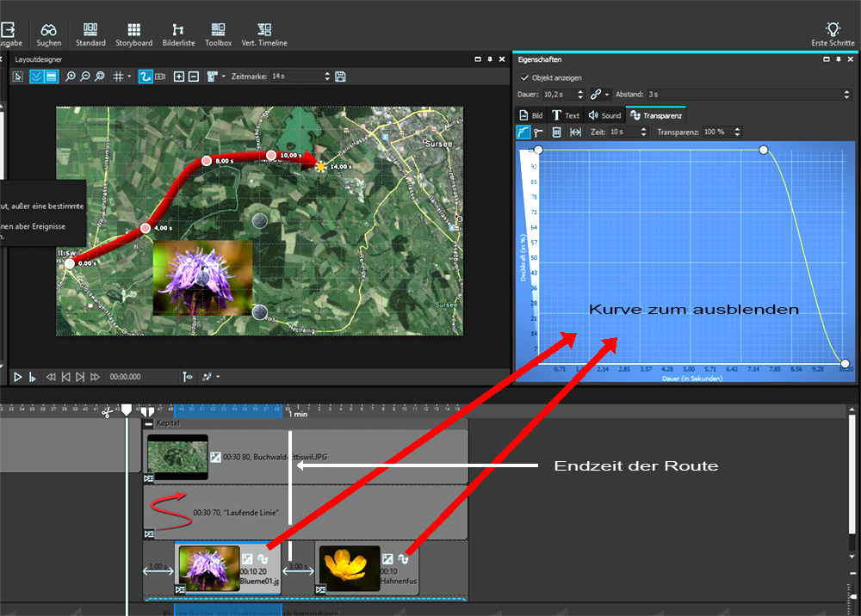
Task: Click the trash icon in Transparenz toolbar
Action: point(556,132)
